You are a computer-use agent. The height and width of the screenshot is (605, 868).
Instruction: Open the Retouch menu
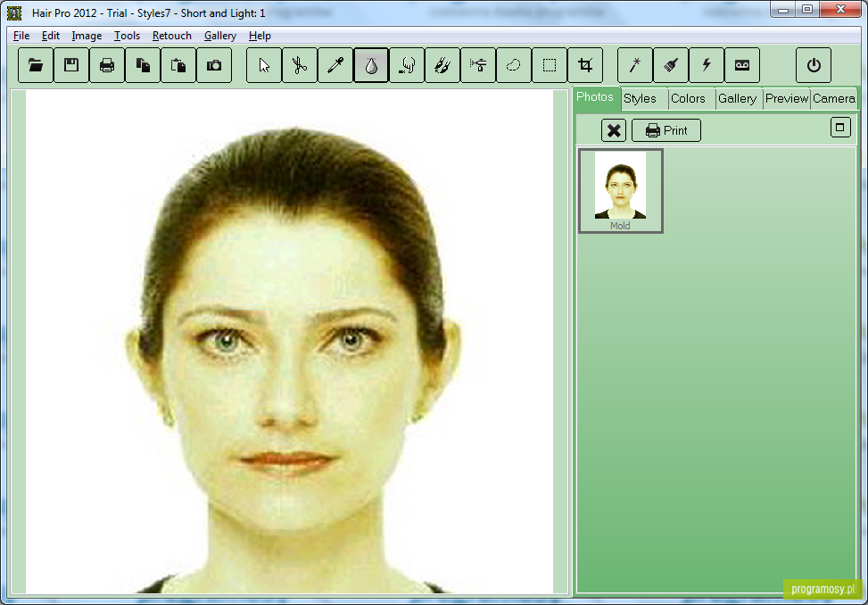tap(171, 36)
